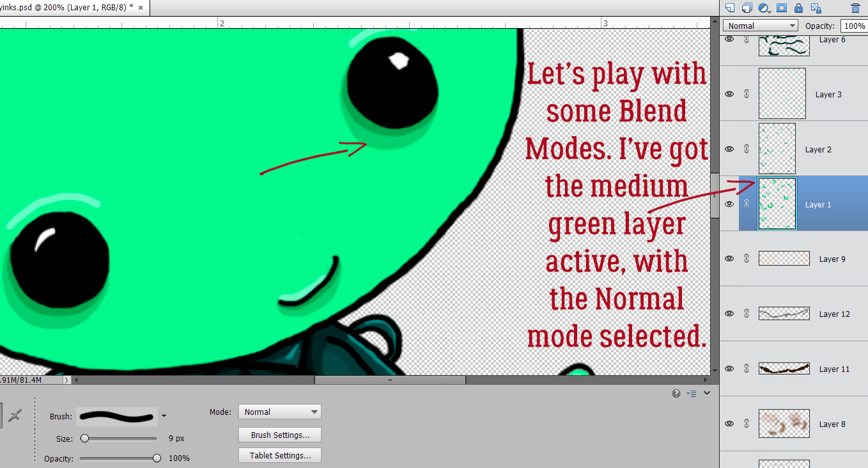Open the fill or adjustment layer icon

pos(764,8)
